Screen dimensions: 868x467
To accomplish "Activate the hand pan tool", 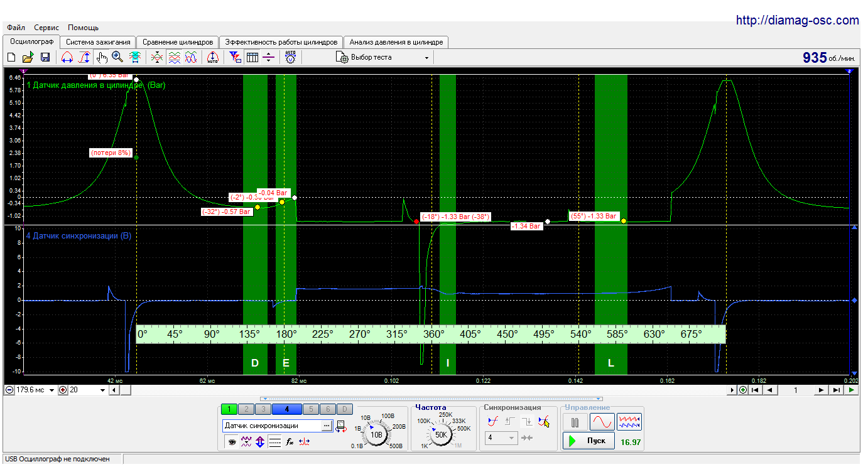I will click(x=102, y=57).
